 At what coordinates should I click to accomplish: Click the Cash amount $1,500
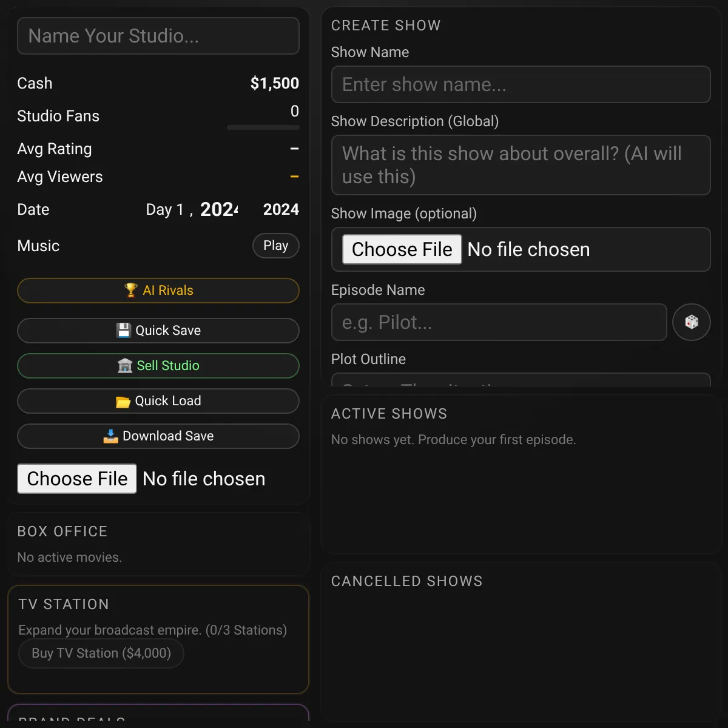click(274, 83)
